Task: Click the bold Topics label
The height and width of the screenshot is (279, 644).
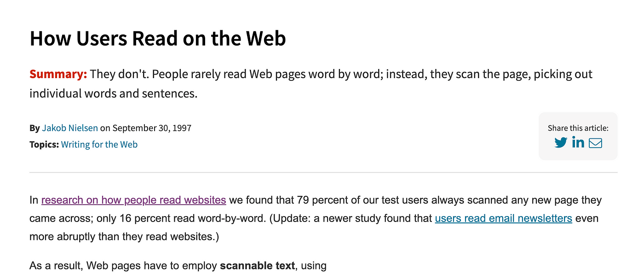Action: point(44,144)
